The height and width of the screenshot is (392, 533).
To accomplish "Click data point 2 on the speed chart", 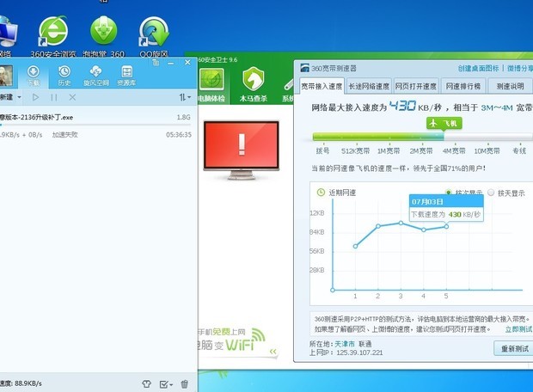I will 378,226.
